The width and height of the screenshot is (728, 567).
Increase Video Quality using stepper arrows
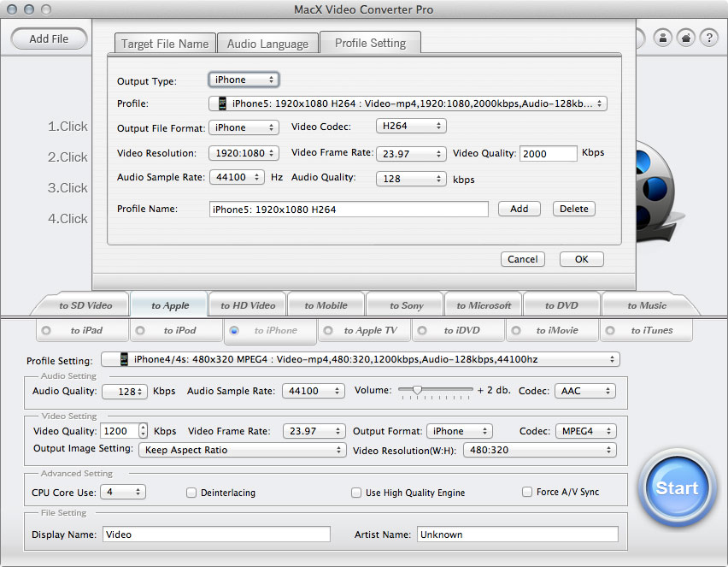(x=143, y=428)
